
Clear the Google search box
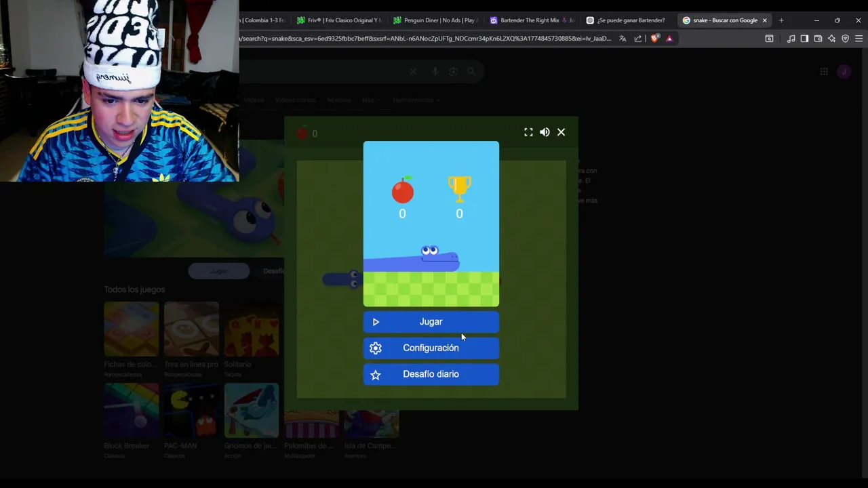coord(413,71)
